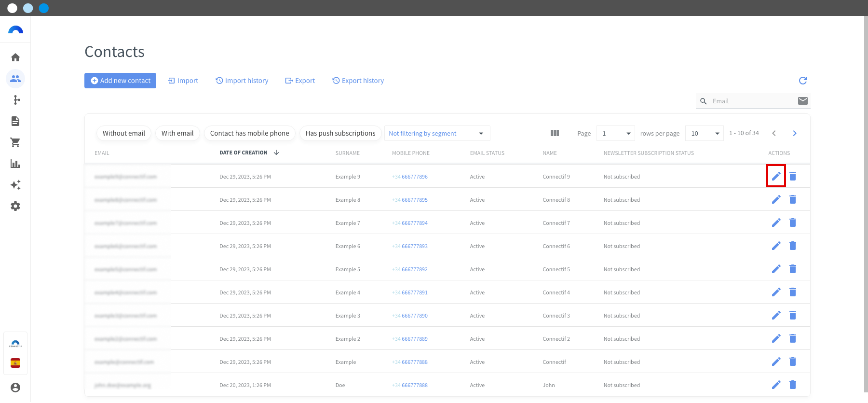Open Import history
Viewport: 868px width, 403px height.
tap(242, 81)
